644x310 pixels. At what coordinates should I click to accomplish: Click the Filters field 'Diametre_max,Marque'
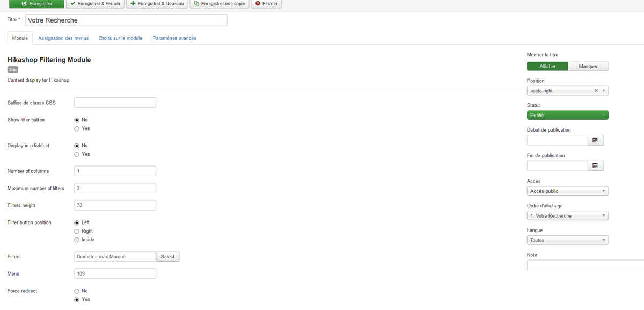point(115,257)
